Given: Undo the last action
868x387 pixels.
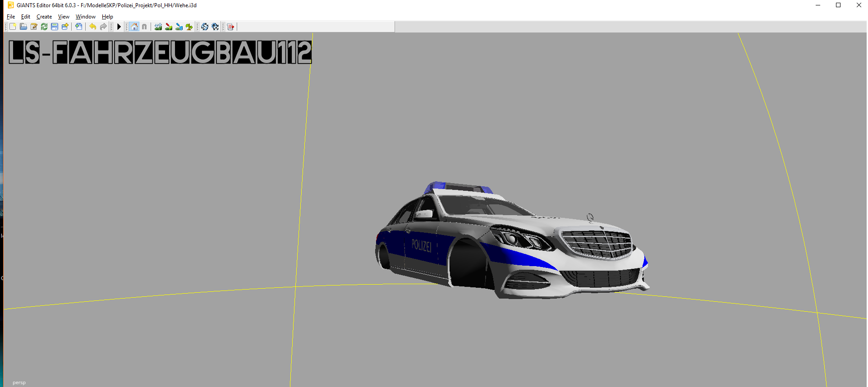Looking at the screenshot, I should click(x=92, y=27).
